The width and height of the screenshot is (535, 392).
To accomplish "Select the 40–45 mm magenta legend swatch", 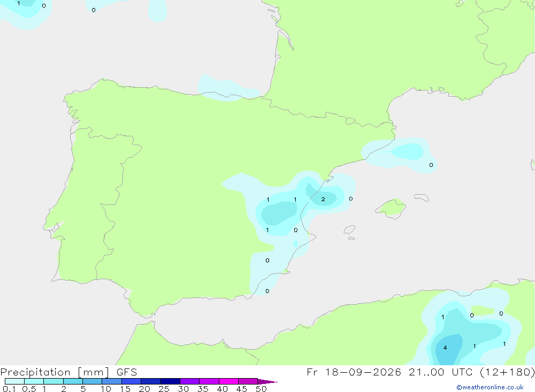I will point(228,381).
